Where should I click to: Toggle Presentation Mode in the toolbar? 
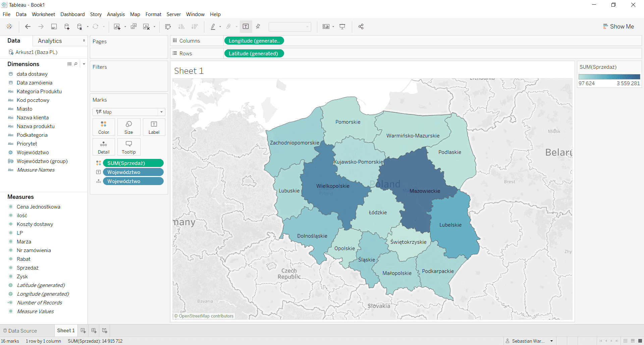342,27
